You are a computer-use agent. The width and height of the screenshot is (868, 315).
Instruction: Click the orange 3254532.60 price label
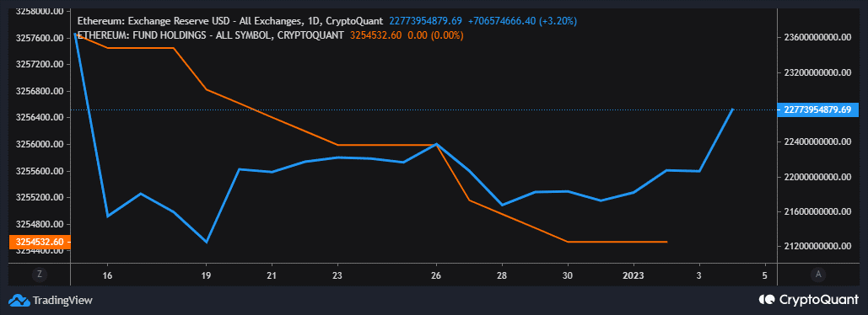point(40,242)
